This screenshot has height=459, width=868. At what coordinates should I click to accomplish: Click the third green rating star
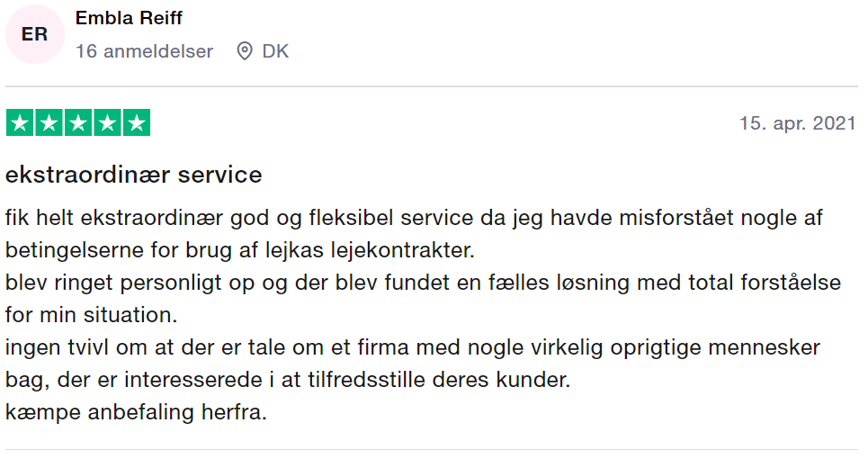coord(78,122)
